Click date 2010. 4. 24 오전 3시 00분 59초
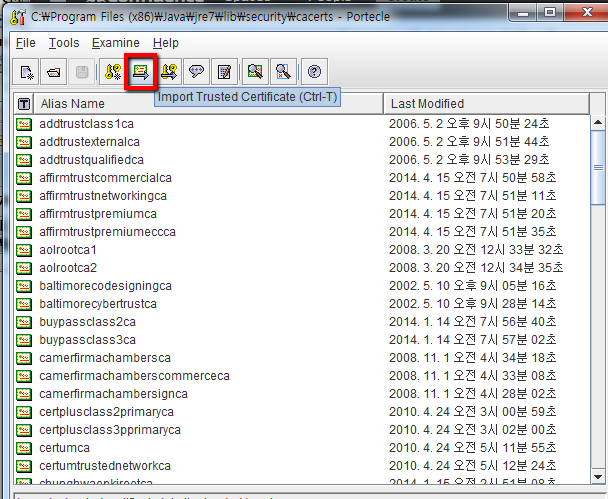 point(473,412)
